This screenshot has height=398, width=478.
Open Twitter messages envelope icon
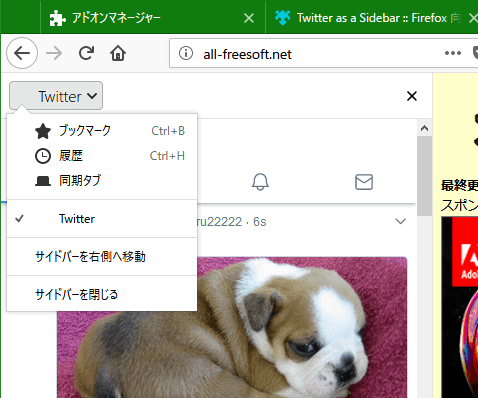[364, 182]
